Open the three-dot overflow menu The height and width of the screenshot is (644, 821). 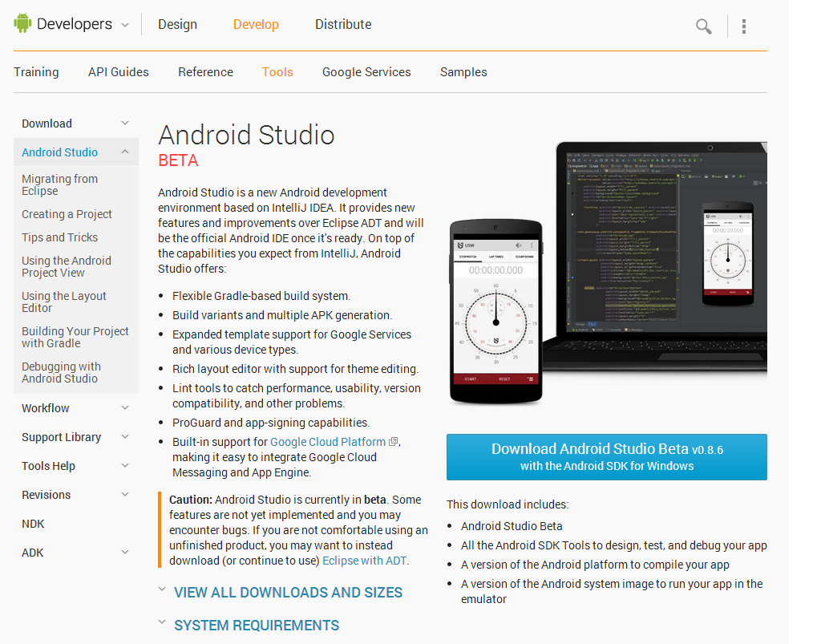point(744,26)
